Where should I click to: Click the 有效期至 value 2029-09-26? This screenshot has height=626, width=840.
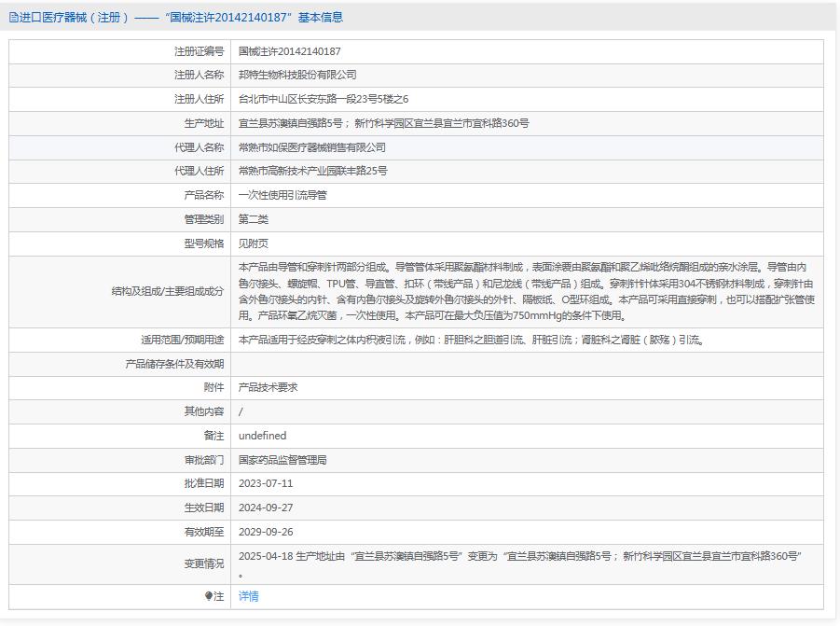[x=269, y=532]
